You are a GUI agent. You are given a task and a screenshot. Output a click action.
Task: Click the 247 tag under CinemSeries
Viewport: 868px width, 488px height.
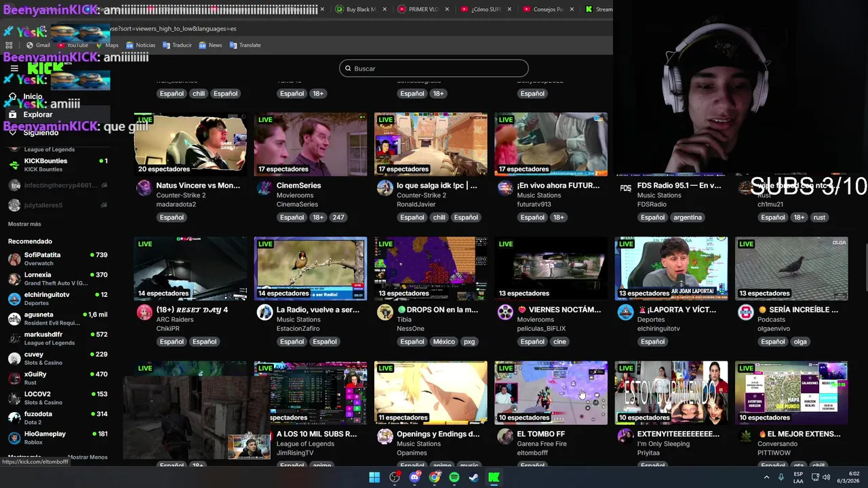point(338,218)
